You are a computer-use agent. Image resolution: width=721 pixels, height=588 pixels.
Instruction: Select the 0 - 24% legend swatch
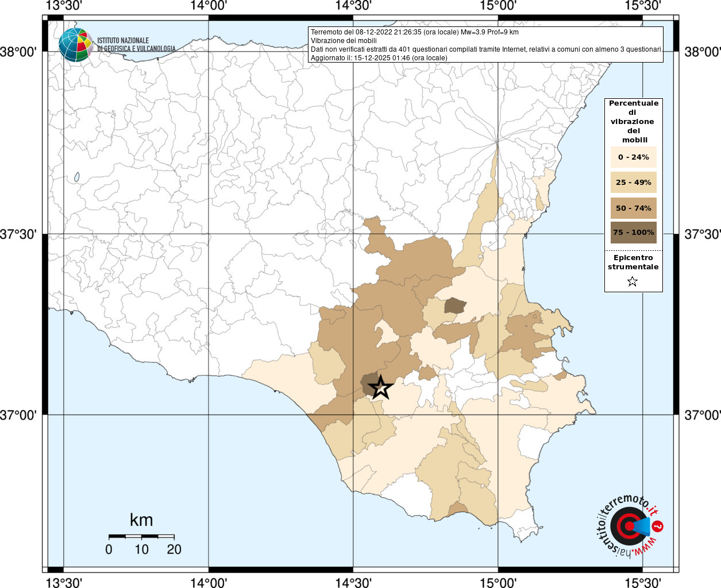[633, 157]
